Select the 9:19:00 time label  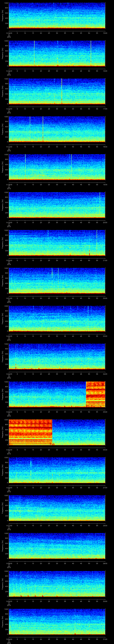[9, 223]
